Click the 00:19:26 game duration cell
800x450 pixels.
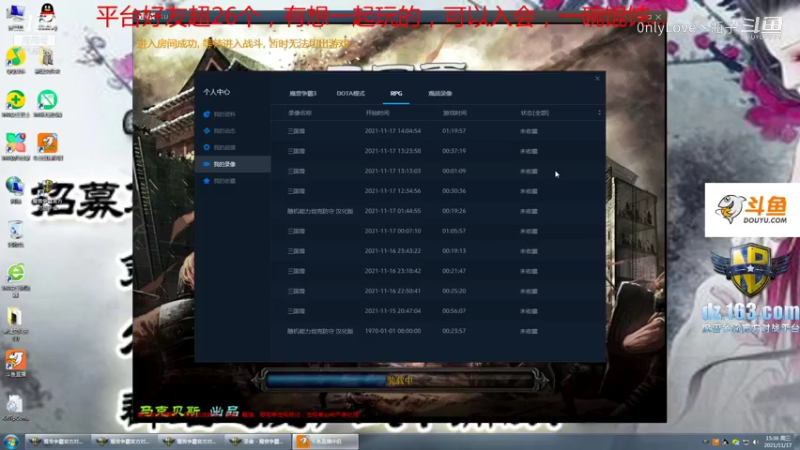tap(454, 211)
